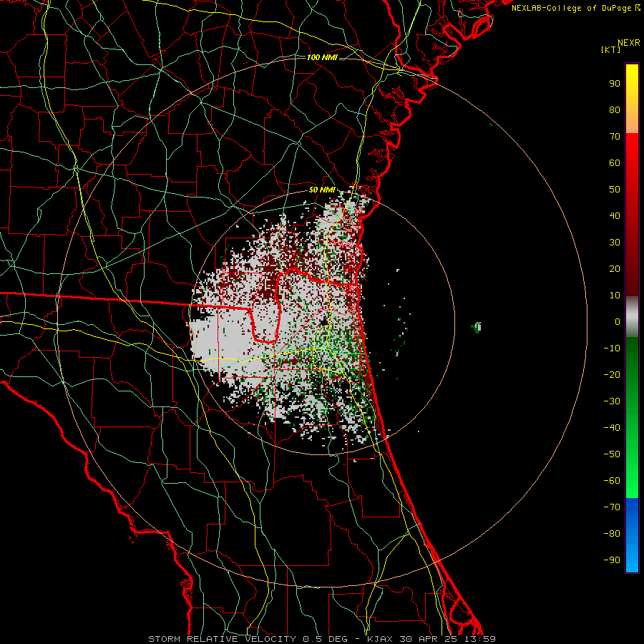This screenshot has width=644, height=644.
Task: Click the -70 value on velocity scale
Action: point(612,507)
